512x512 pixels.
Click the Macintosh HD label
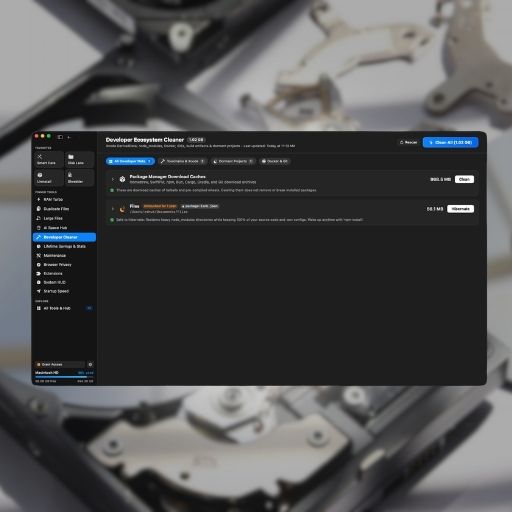(47, 373)
